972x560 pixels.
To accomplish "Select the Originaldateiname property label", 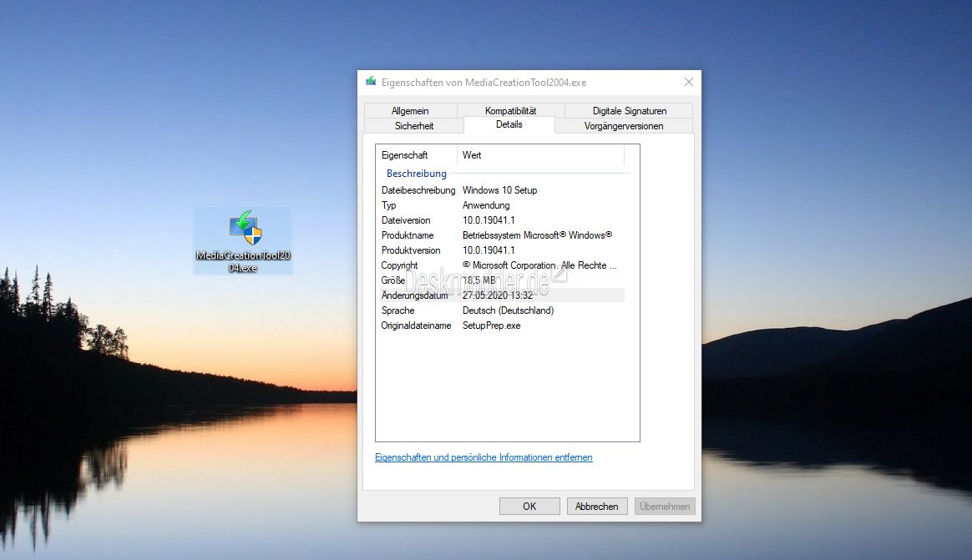I will click(x=416, y=325).
